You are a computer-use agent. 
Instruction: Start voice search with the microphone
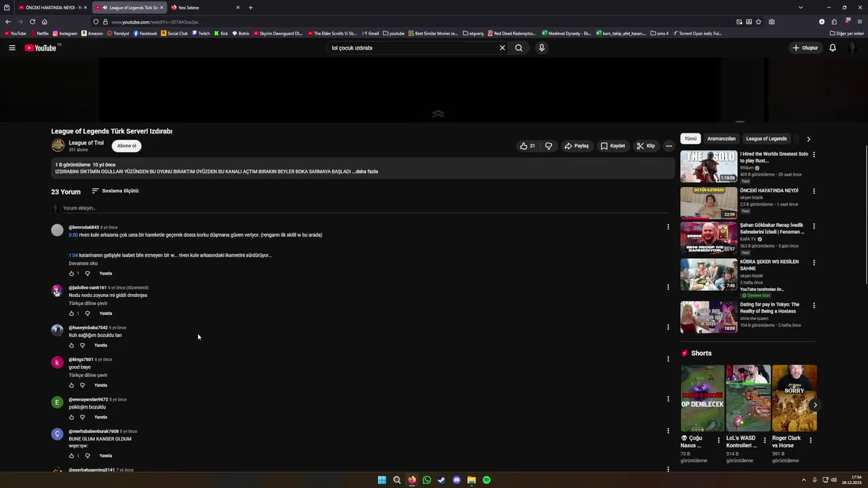click(x=541, y=48)
